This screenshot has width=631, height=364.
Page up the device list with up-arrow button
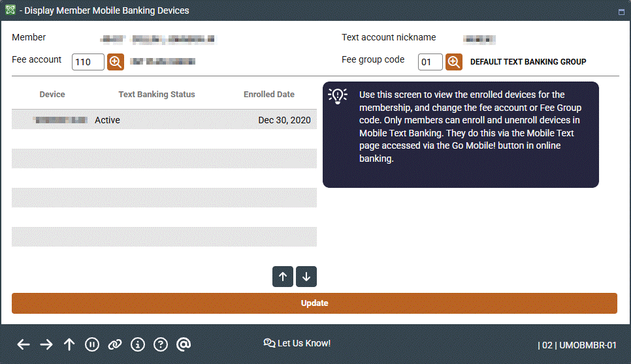point(283,277)
